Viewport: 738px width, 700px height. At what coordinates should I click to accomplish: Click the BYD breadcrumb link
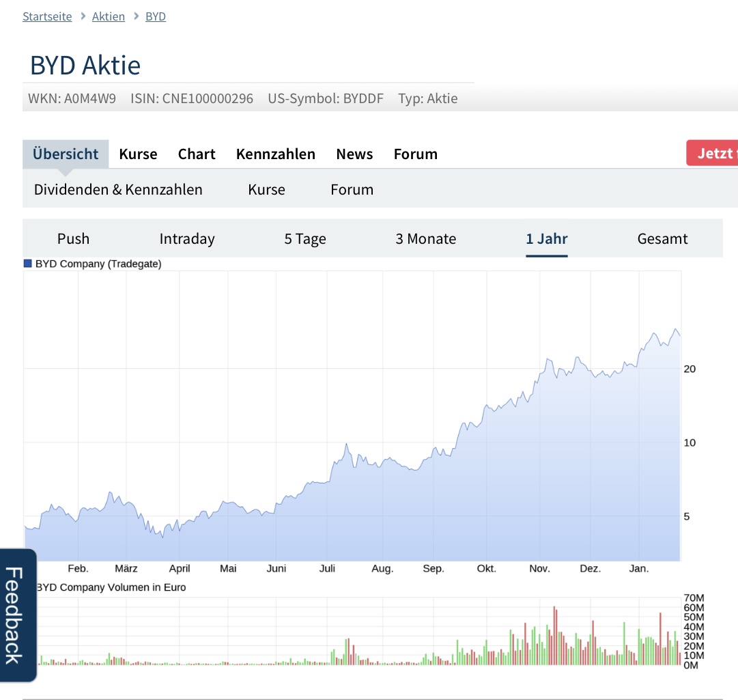(156, 16)
